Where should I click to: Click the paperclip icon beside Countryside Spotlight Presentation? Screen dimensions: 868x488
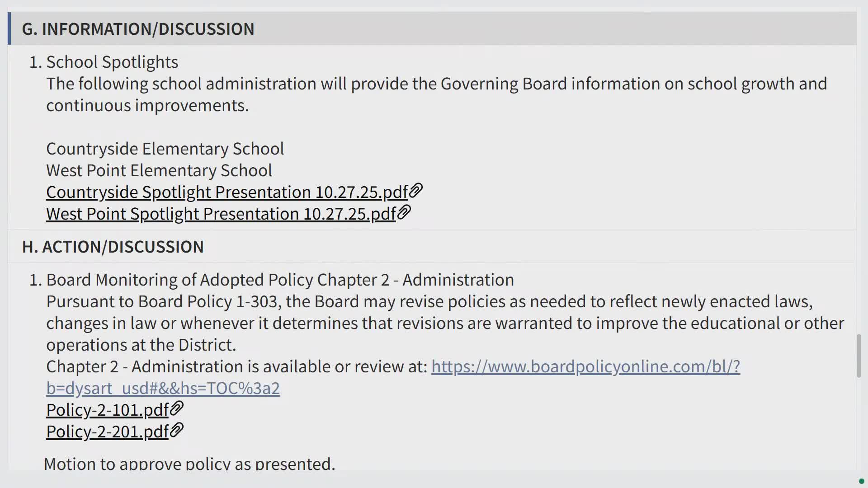point(416,191)
